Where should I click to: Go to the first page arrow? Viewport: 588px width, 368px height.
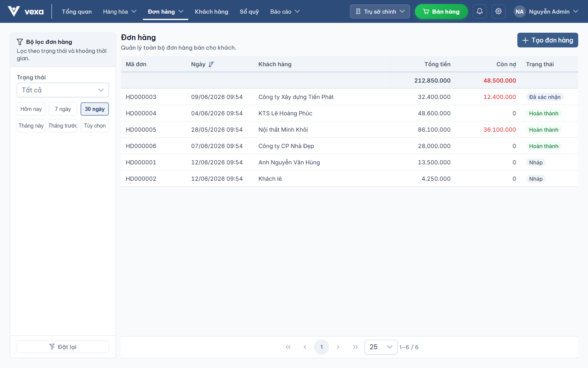point(288,347)
